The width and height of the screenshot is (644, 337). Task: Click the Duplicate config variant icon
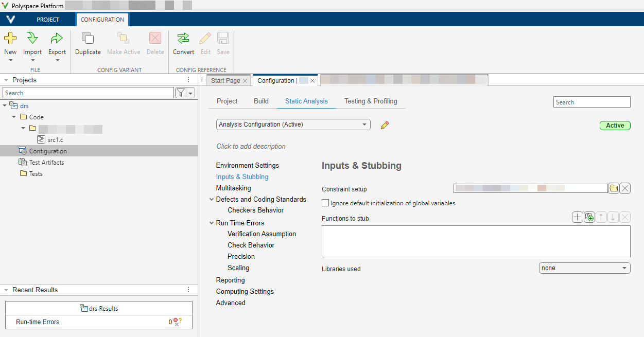tap(88, 39)
